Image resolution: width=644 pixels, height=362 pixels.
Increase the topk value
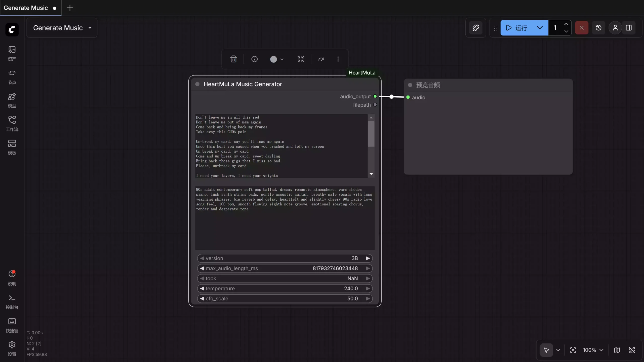coord(368,279)
